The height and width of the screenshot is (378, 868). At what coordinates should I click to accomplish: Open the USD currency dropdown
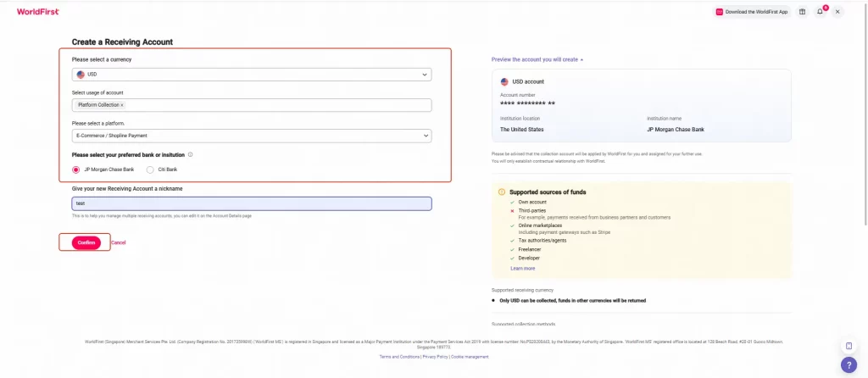pos(252,75)
